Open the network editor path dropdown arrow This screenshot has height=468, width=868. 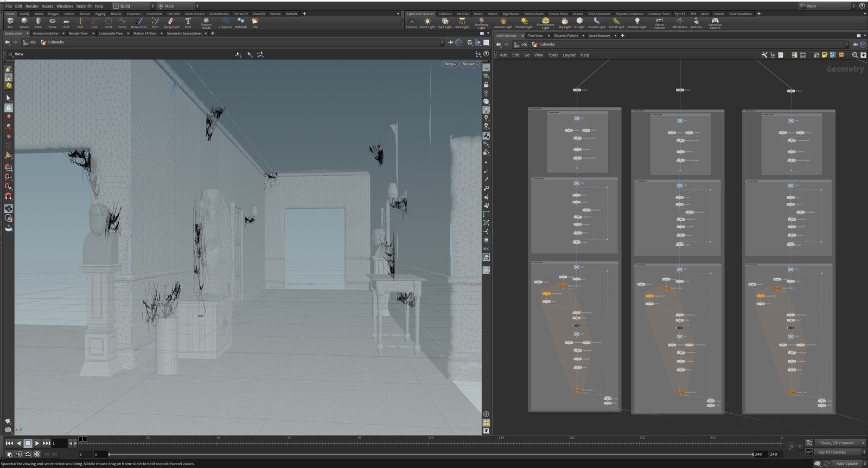[846, 44]
